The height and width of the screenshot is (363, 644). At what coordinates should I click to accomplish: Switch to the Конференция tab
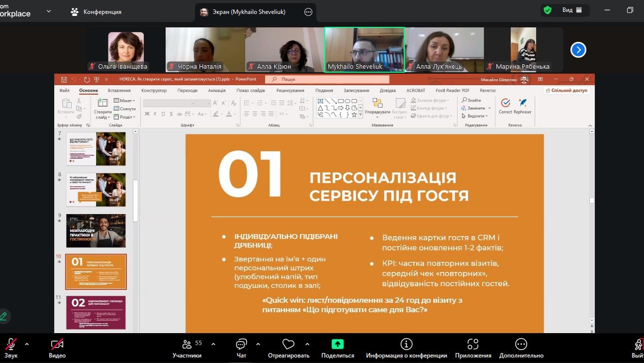pyautogui.click(x=96, y=11)
